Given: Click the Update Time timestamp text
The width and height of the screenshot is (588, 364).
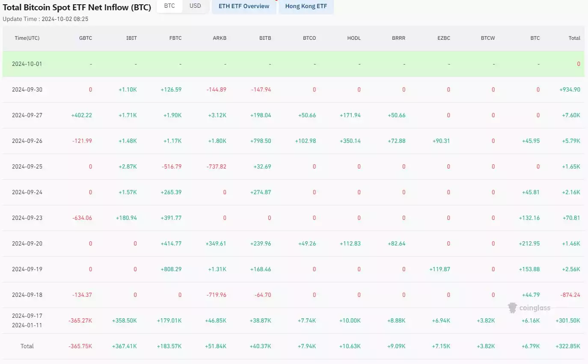Looking at the screenshot, I should coord(45,19).
